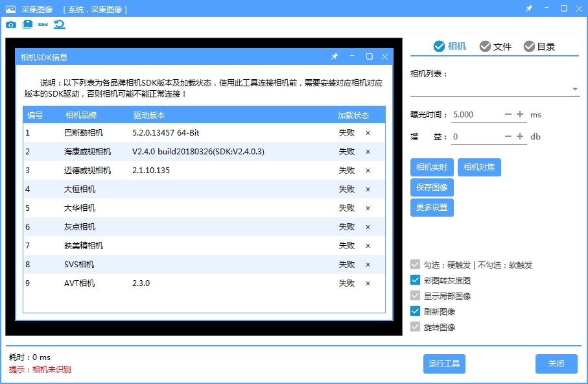This screenshot has width=588, height=384.
Task: Click the camera capture toolbar icon
Action: click(11, 25)
